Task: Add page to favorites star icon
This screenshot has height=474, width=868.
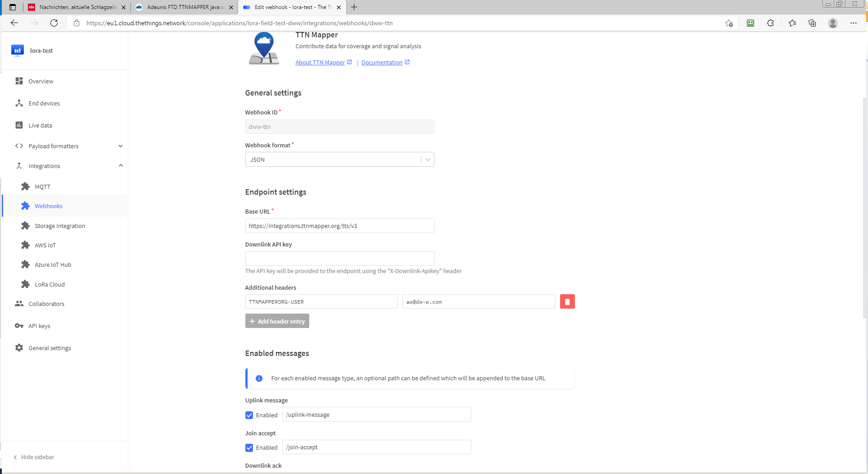Action: [x=729, y=23]
